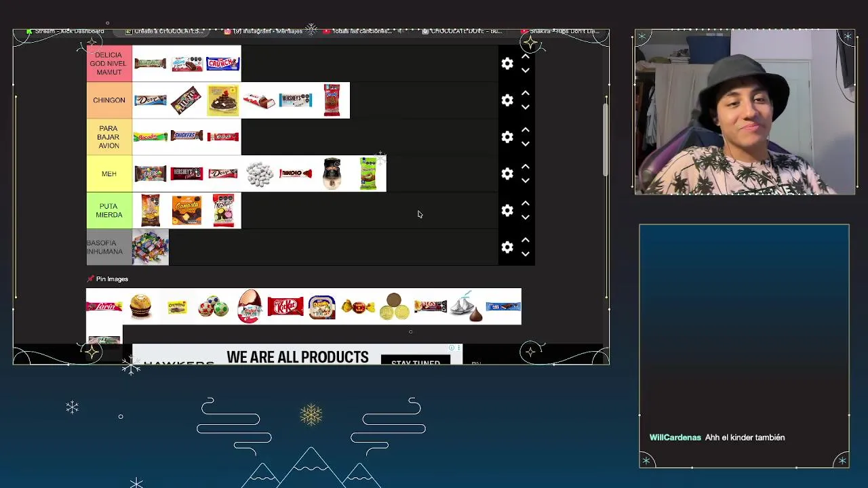Move the CHINGON row up with chevron

(x=525, y=93)
